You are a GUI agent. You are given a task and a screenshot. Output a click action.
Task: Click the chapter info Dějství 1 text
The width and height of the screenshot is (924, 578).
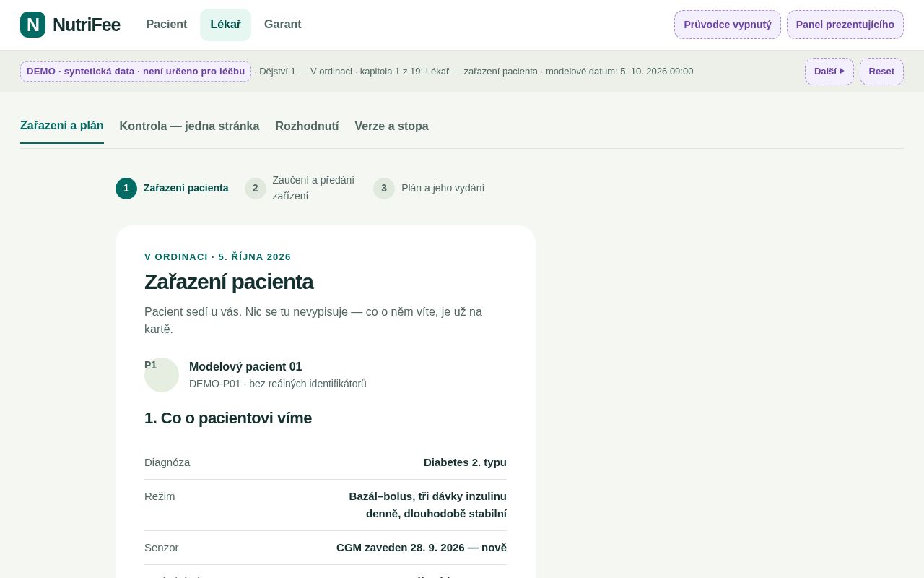coord(474,72)
